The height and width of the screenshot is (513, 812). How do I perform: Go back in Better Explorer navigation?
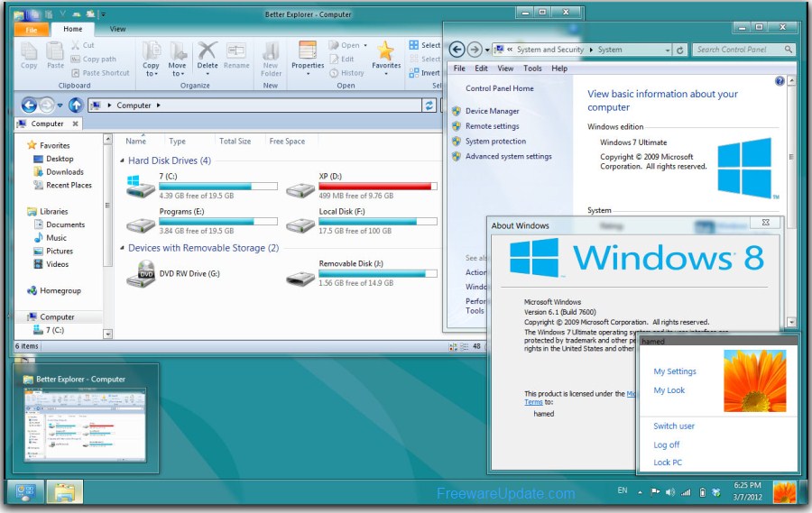tap(29, 105)
